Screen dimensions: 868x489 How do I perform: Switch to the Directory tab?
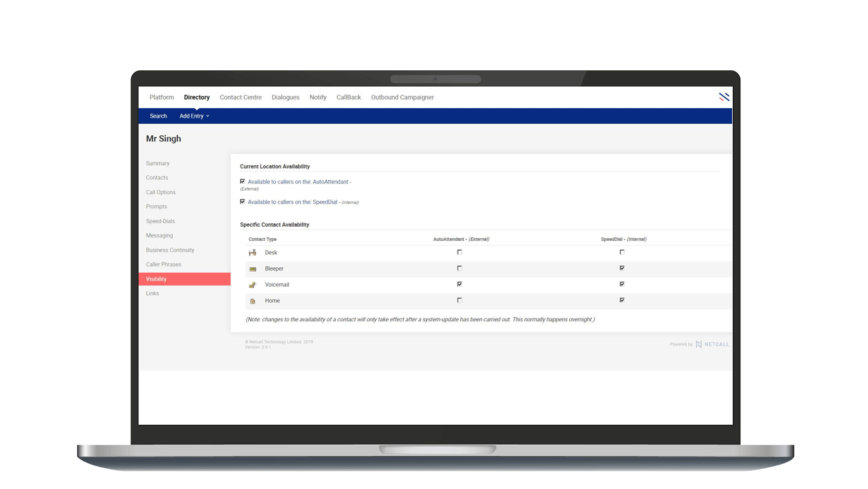click(197, 97)
